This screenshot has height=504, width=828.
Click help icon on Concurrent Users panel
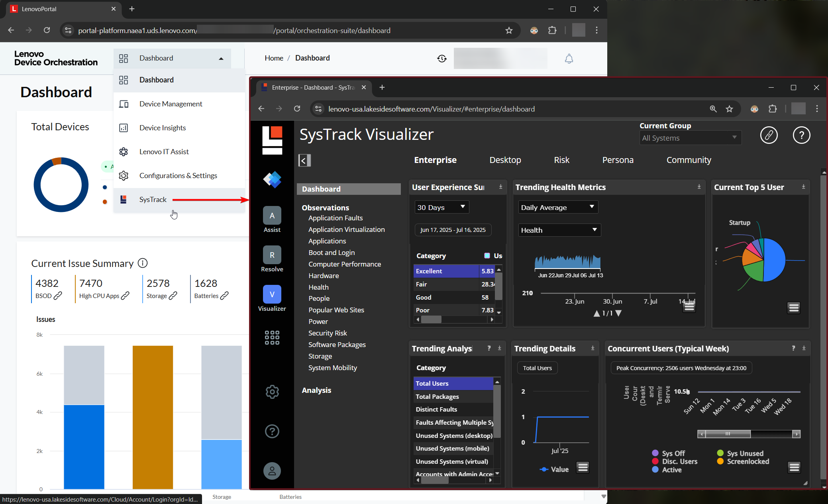pos(793,348)
